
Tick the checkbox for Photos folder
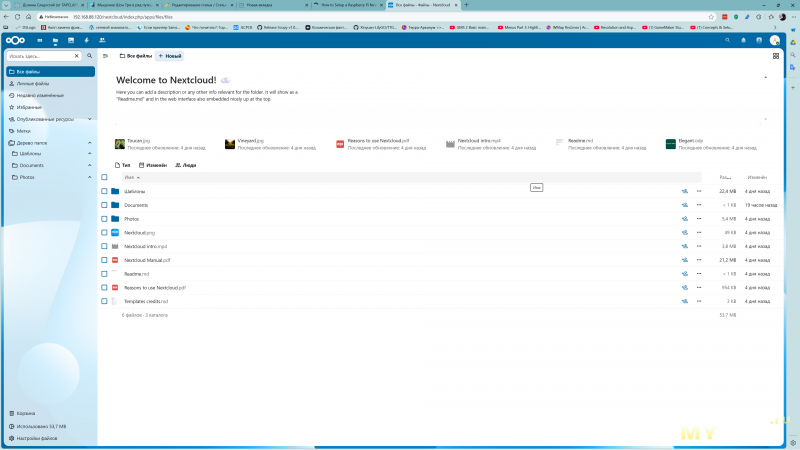point(104,218)
